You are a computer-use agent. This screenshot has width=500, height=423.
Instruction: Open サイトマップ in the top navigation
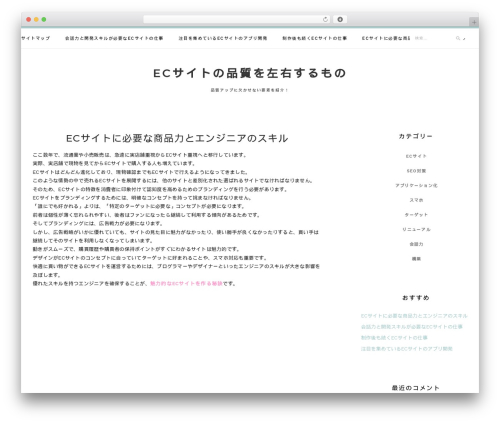pyautogui.click(x=36, y=38)
